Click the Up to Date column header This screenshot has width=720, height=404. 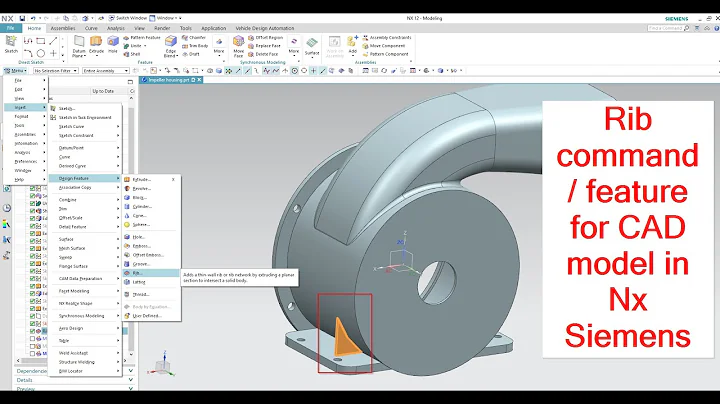click(103, 91)
